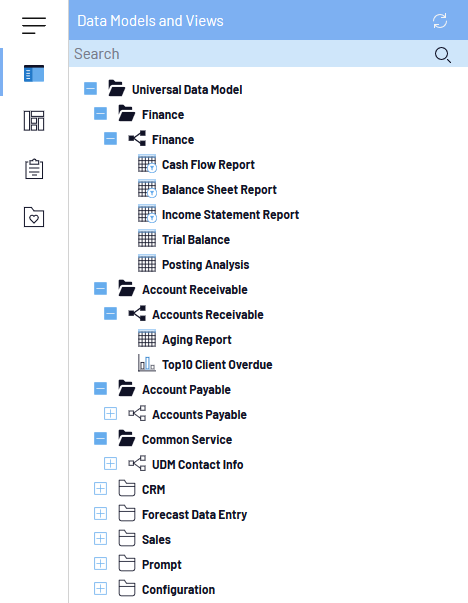Open the dashboard layout sidebar icon

pyautogui.click(x=34, y=121)
